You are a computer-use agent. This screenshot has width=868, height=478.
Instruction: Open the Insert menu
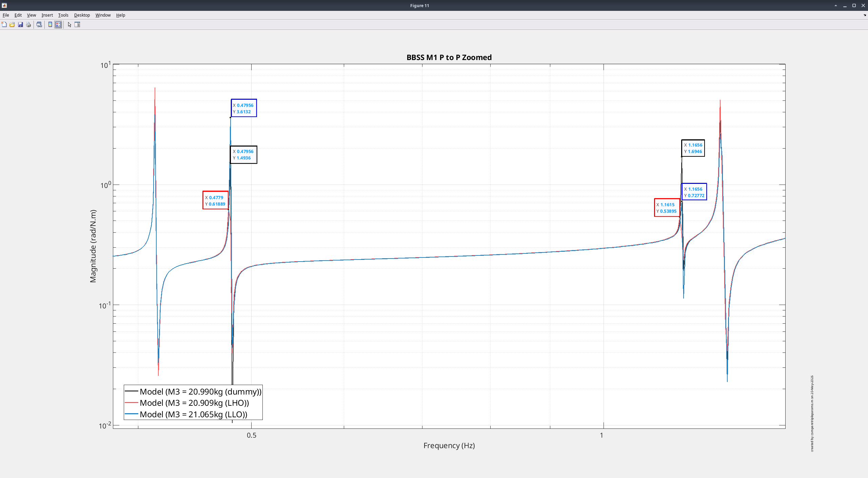(x=47, y=15)
